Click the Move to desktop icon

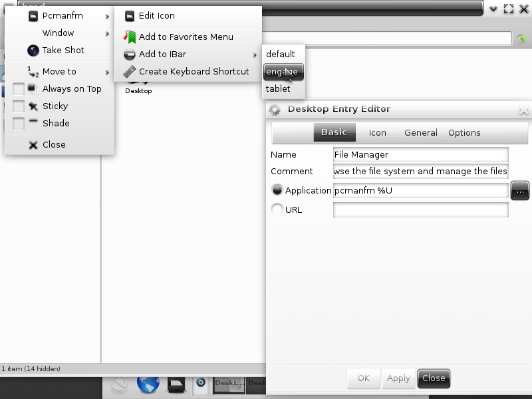point(33,72)
